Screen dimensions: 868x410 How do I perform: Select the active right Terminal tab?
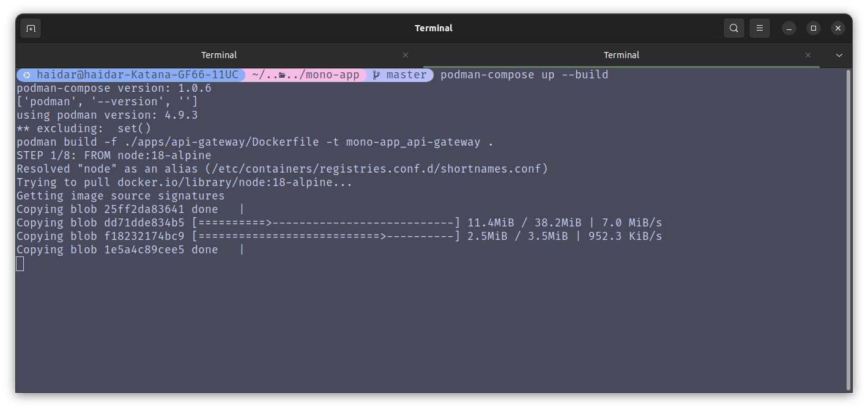621,55
